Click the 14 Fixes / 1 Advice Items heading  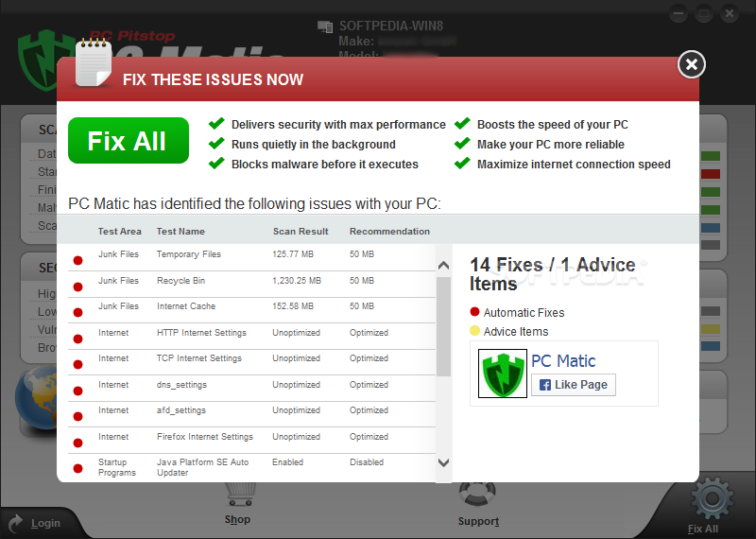[x=553, y=274]
